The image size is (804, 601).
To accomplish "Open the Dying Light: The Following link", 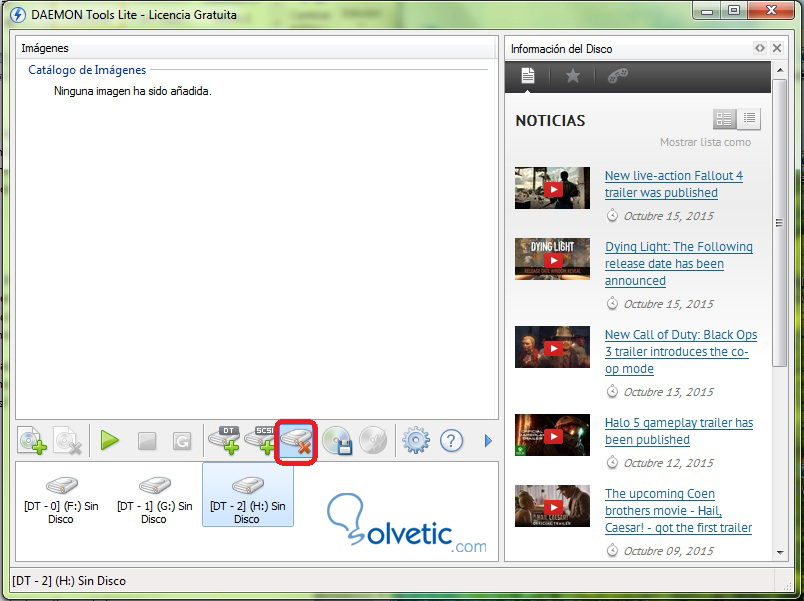I will (x=679, y=264).
